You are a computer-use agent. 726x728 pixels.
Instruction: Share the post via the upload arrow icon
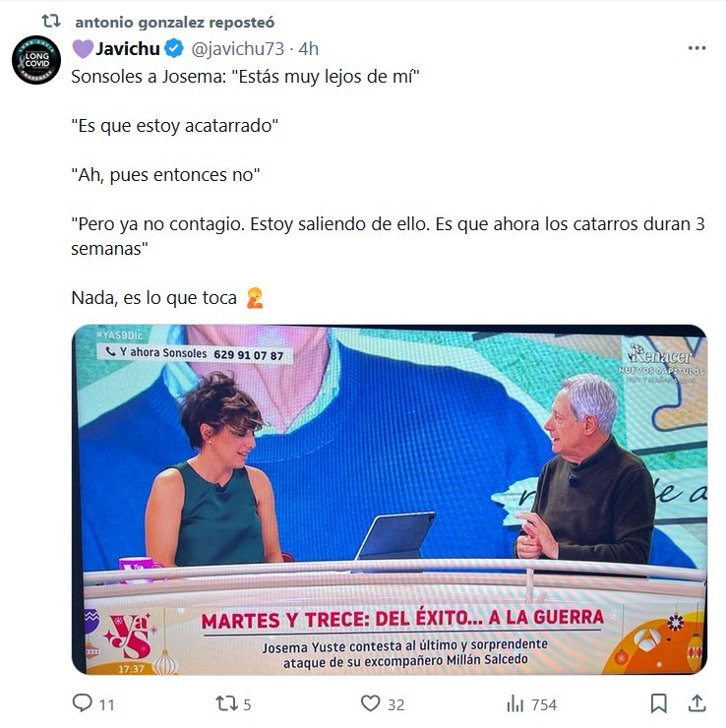tap(696, 703)
